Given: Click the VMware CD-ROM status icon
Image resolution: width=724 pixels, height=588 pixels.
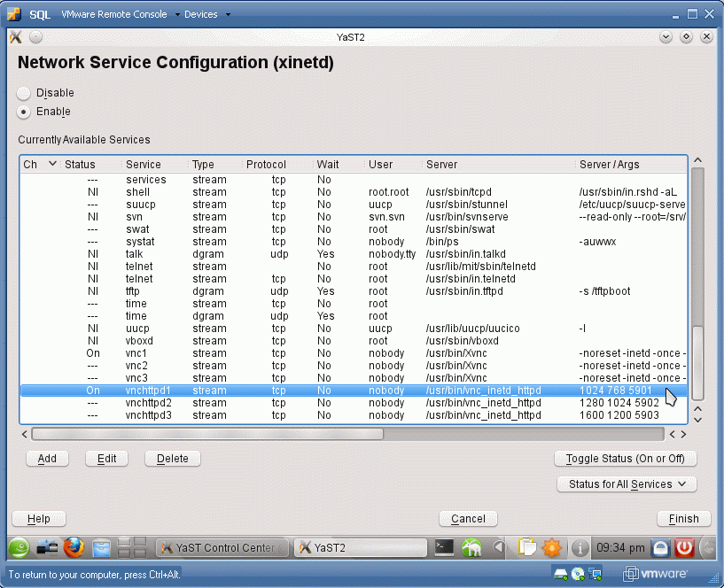Looking at the screenshot, I should point(578,574).
